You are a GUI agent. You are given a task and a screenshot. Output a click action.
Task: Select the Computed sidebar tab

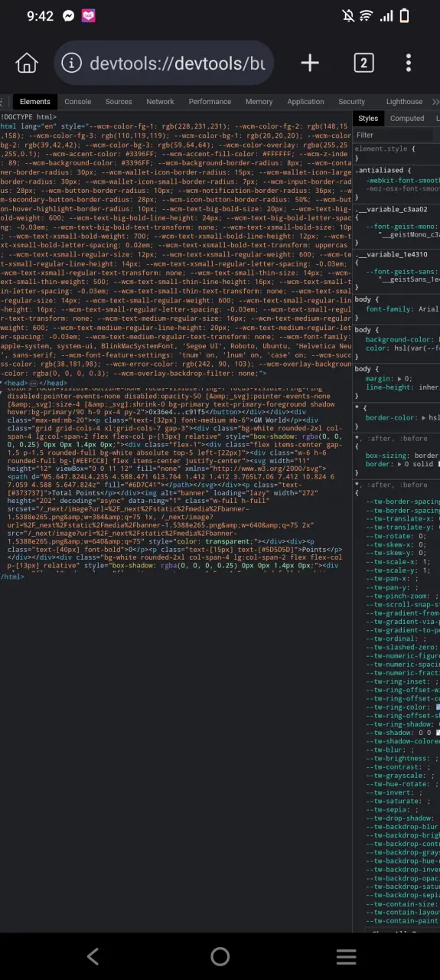(x=407, y=119)
